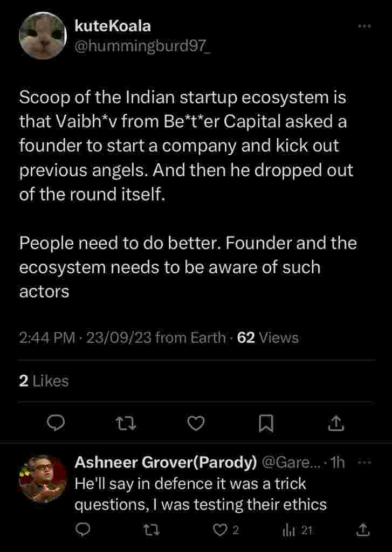392x552 pixels.
Task: Retweet the Ashneer Grover(Parody) reply
Action: [x=153, y=530]
